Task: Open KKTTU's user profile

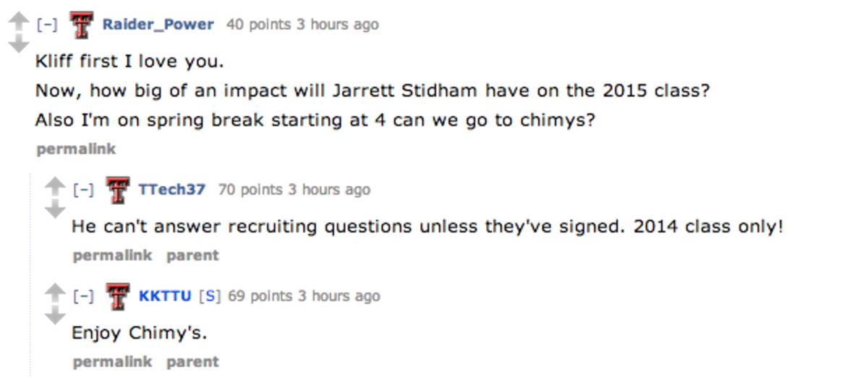Action: pyautogui.click(x=164, y=296)
